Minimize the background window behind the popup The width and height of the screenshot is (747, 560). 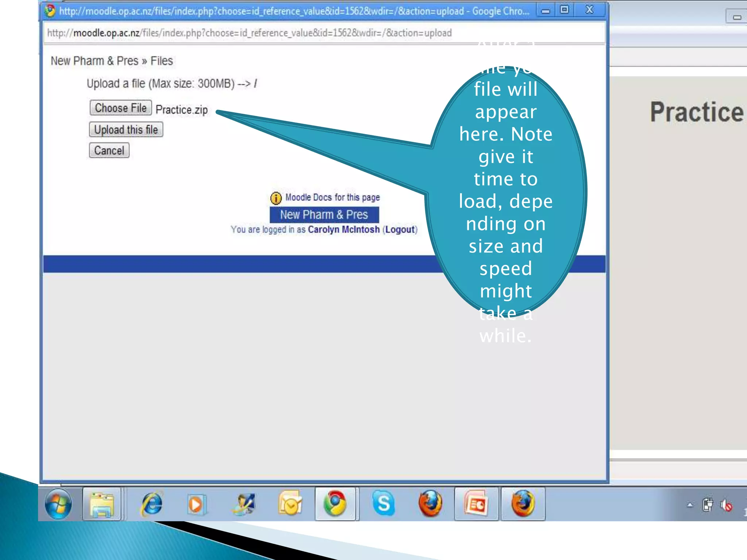737,17
